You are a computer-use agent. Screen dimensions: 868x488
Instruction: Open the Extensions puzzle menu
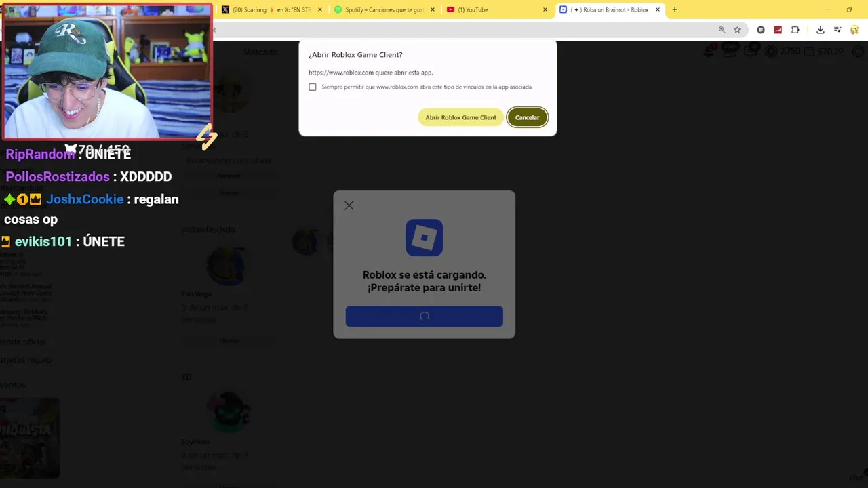pyautogui.click(x=795, y=30)
